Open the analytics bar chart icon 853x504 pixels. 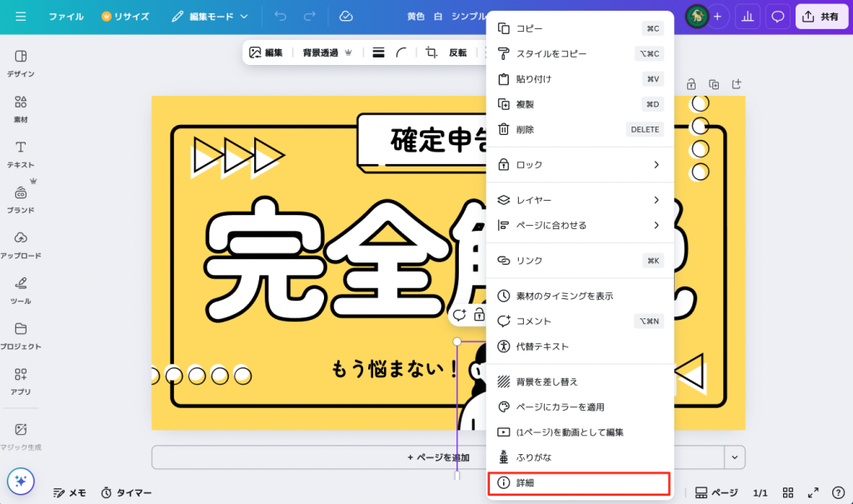pos(747,17)
